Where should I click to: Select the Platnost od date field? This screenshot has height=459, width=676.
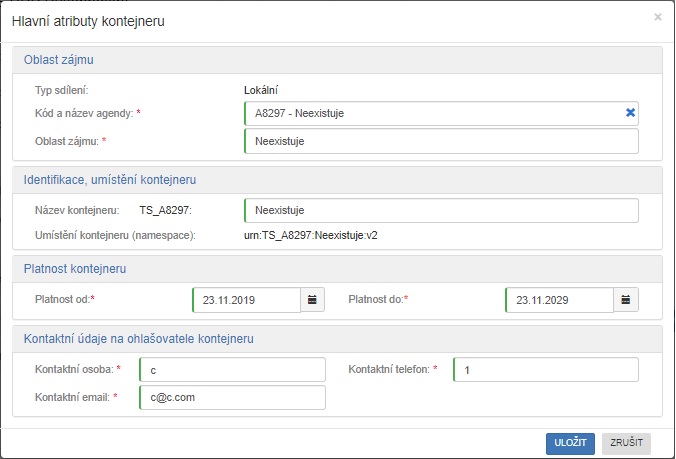[246, 300]
